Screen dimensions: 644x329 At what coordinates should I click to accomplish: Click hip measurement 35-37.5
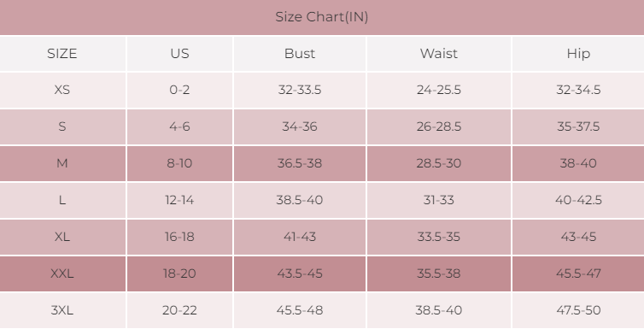pyautogui.click(x=578, y=126)
